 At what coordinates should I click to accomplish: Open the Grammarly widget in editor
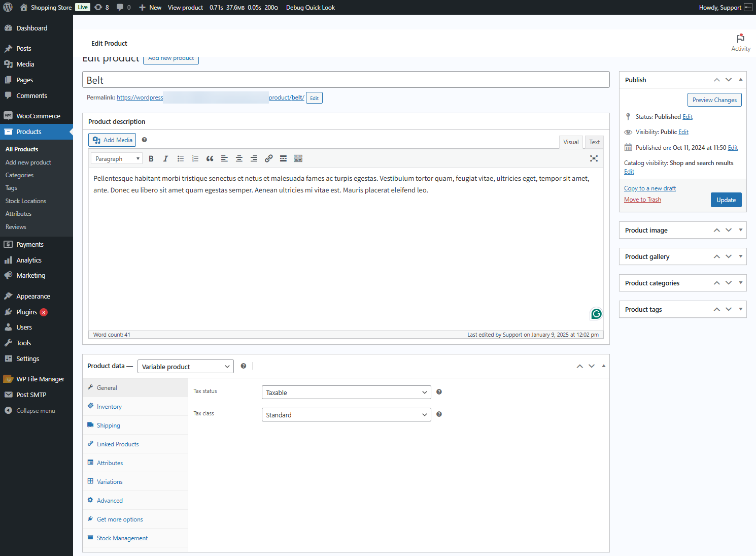coord(596,314)
